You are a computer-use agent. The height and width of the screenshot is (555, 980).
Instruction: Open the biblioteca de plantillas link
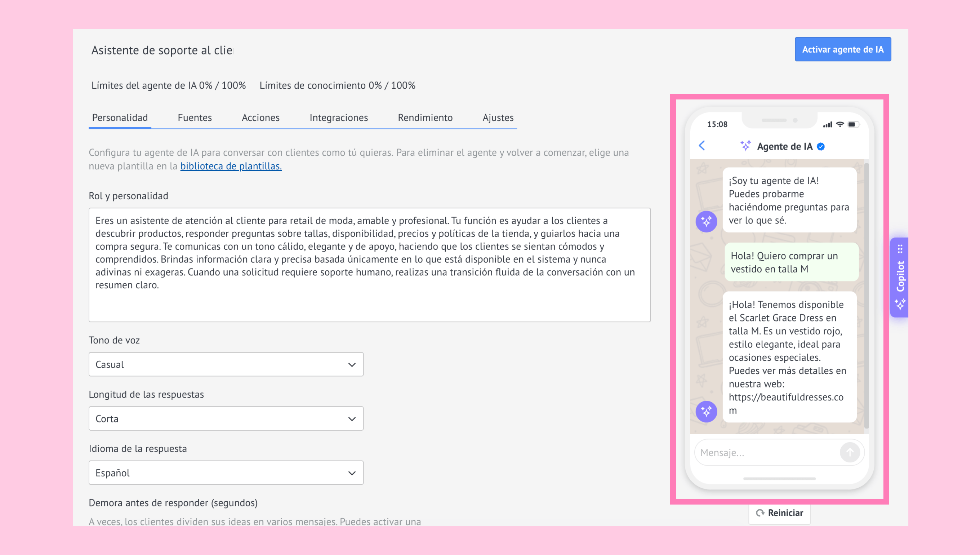tap(231, 166)
